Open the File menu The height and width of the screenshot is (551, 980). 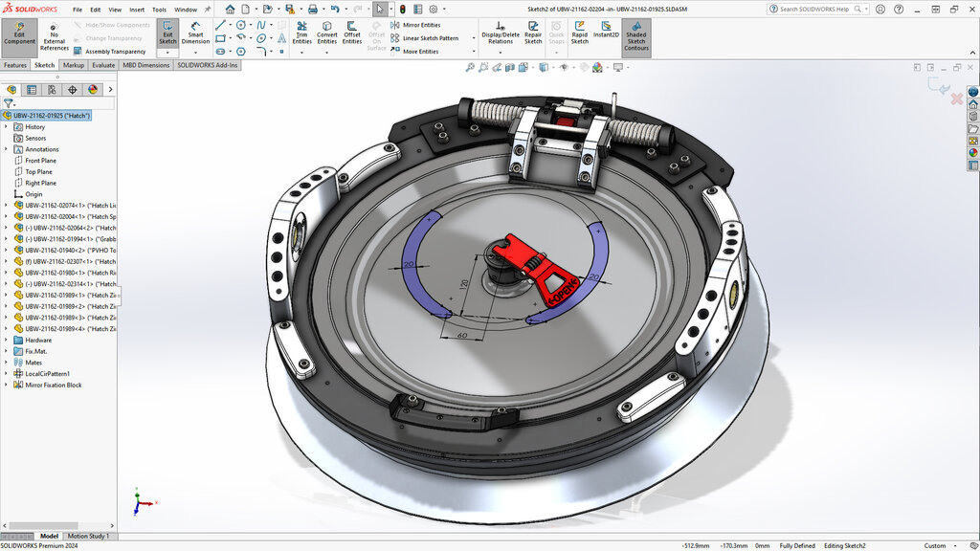click(x=77, y=10)
